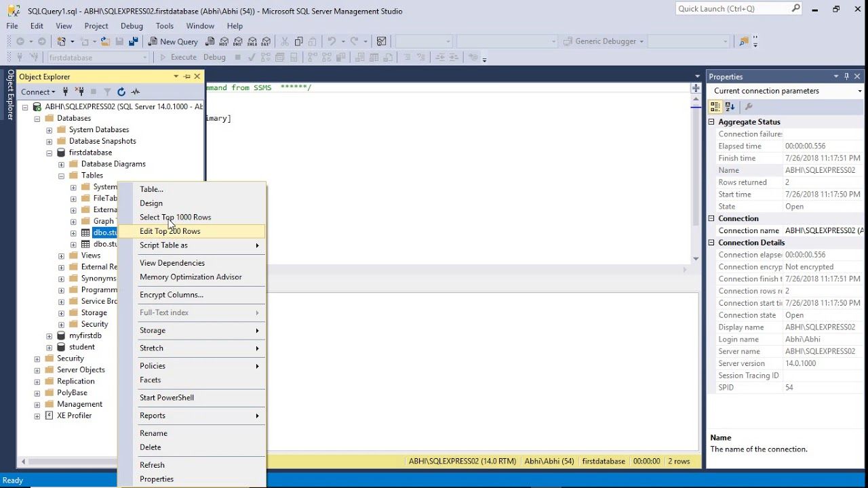
Task: Select the XE Profiler tree item
Action: click(x=74, y=415)
